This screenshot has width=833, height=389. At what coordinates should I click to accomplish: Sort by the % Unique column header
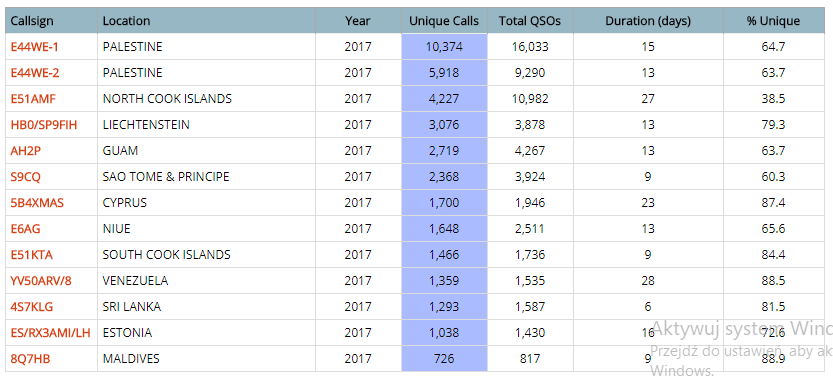pos(773,21)
